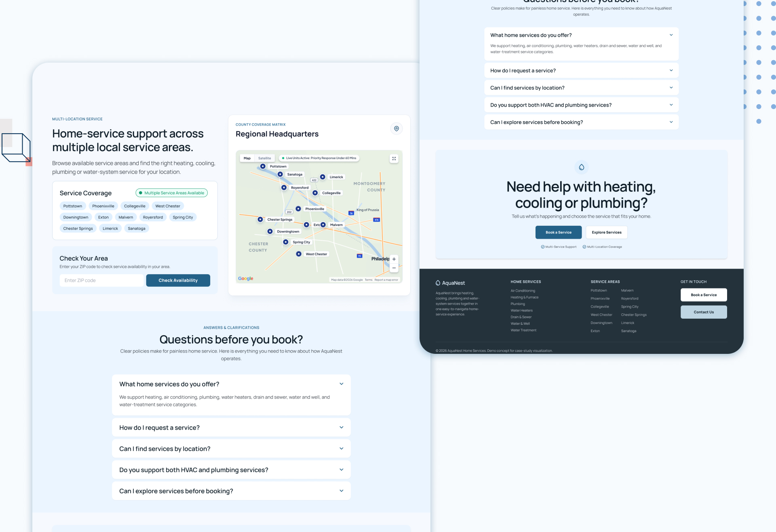Viewport: 776px width, 532px height.
Task: Open the Drain & Sewer footer link
Action: tap(521, 317)
